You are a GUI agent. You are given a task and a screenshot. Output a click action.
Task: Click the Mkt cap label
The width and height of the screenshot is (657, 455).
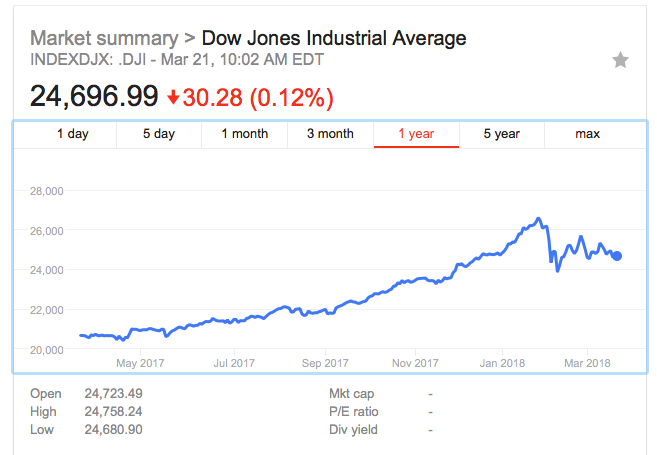[353, 393]
